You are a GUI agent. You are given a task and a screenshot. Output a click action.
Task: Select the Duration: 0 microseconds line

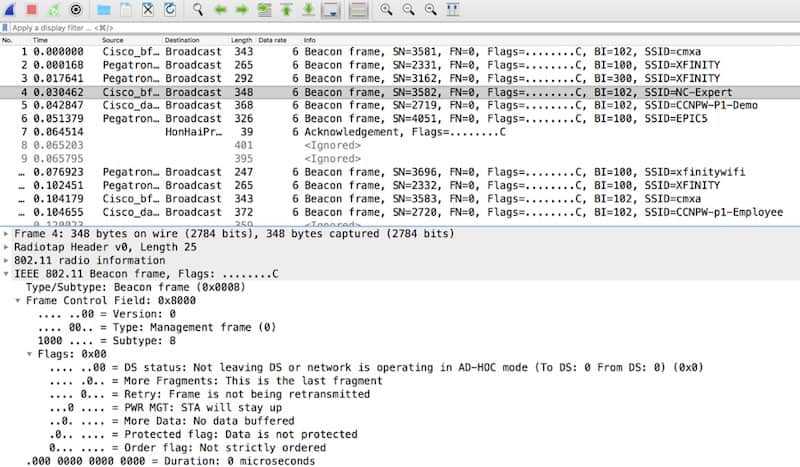coord(170,461)
